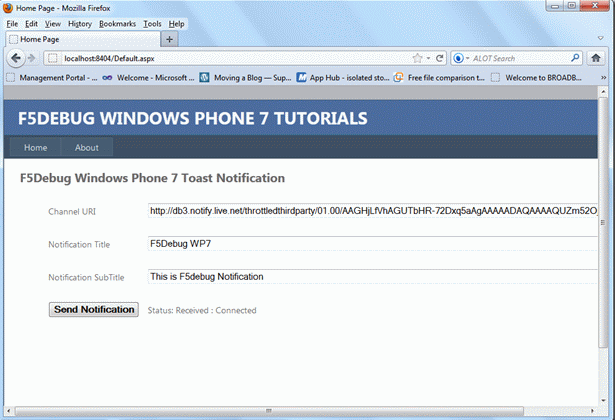Click the forward navigation arrow
This screenshot has width=615, height=420.
(x=32, y=58)
